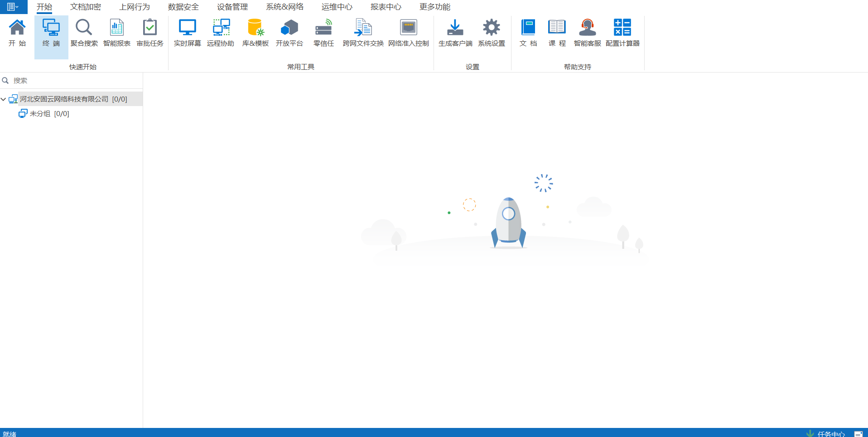Viewport: 868px width, 437px height.
Task: Switch to the 文档加密 tab
Action: 86,7
